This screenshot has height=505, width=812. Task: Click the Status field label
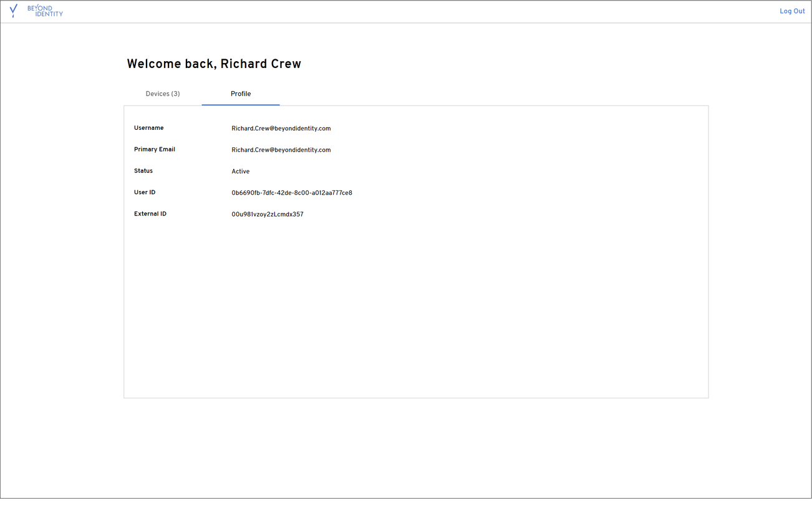(x=143, y=170)
